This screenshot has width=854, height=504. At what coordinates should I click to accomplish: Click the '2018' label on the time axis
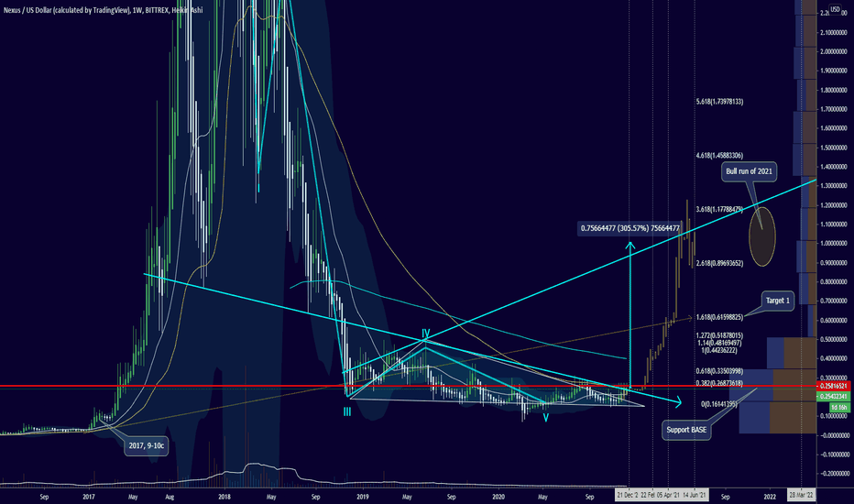224,497
